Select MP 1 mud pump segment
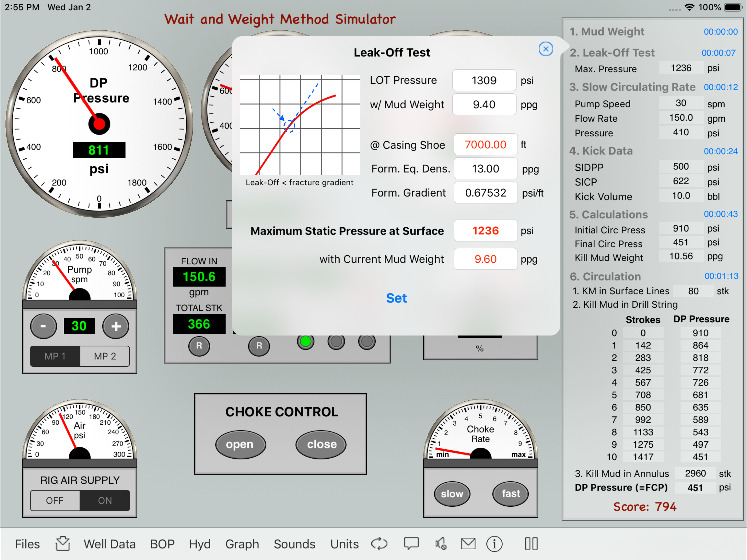This screenshot has height=560, width=747. click(x=55, y=356)
